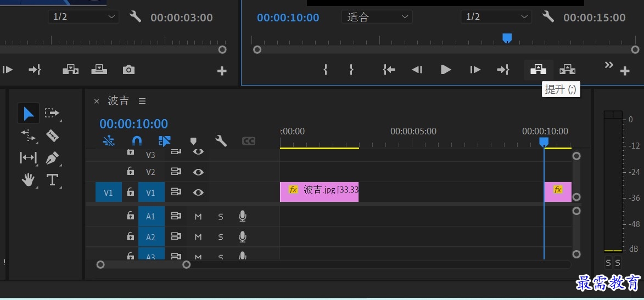This screenshot has height=300, width=644.
Task: Toggle nest sequence insert mode
Action: click(109, 141)
